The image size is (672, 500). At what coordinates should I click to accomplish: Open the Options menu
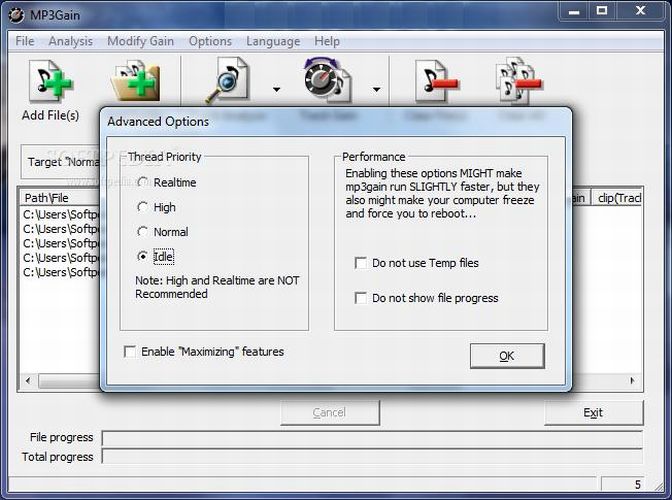click(210, 41)
